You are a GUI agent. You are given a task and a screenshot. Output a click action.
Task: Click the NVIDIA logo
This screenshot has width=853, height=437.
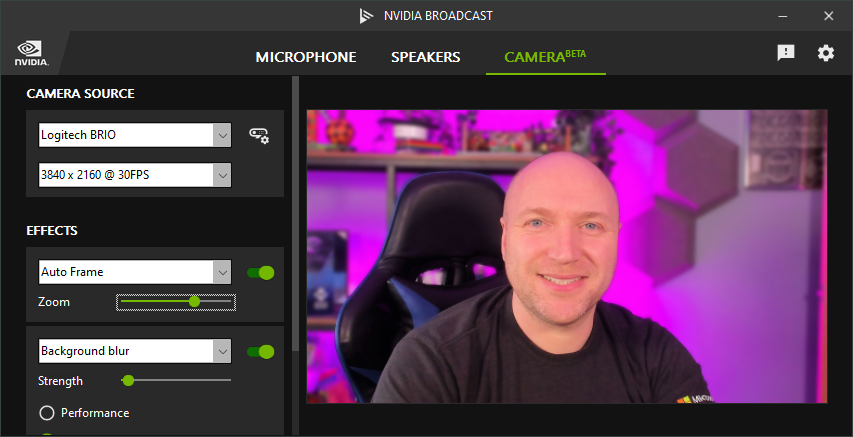click(x=32, y=53)
